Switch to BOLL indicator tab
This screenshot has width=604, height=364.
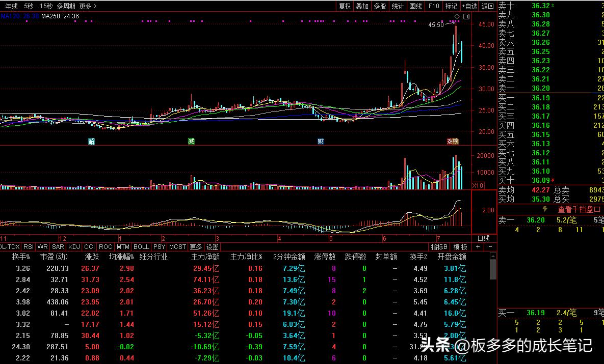pos(141,246)
